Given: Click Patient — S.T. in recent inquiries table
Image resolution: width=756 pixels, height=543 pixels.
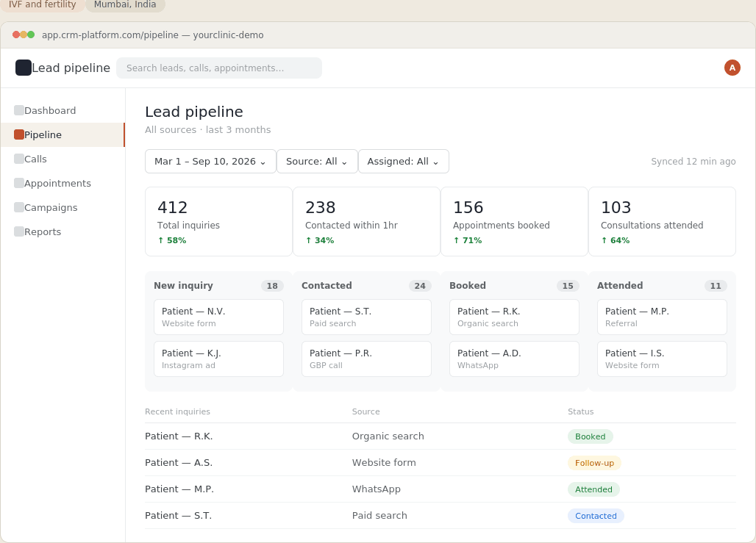Looking at the screenshot, I should coord(178,516).
